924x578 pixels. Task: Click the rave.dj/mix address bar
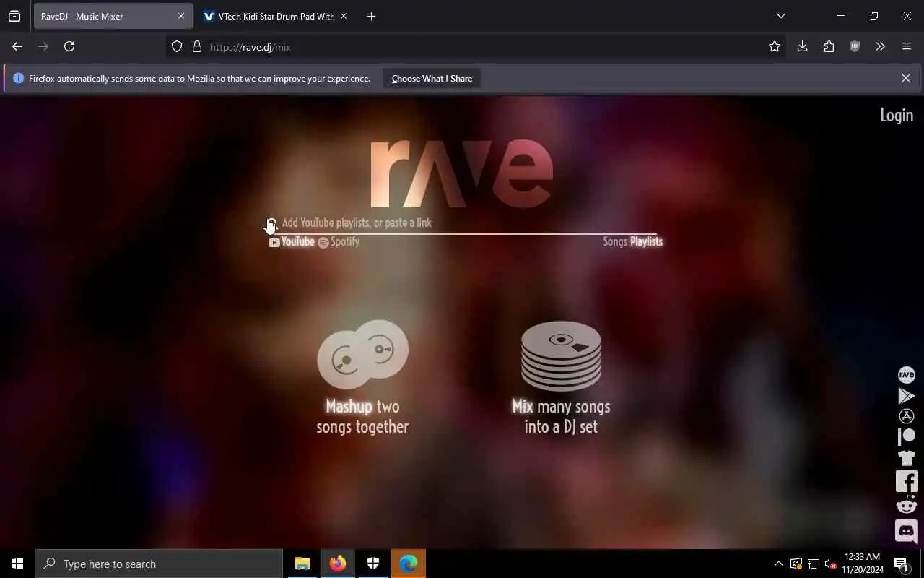476,47
